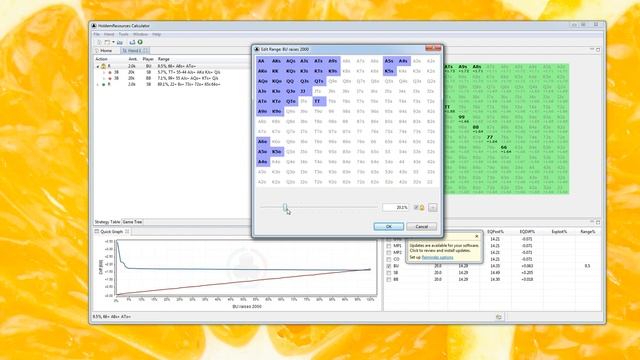Click the Edit Range dialog title icon
The height and width of the screenshot is (360, 640).
coord(257,49)
